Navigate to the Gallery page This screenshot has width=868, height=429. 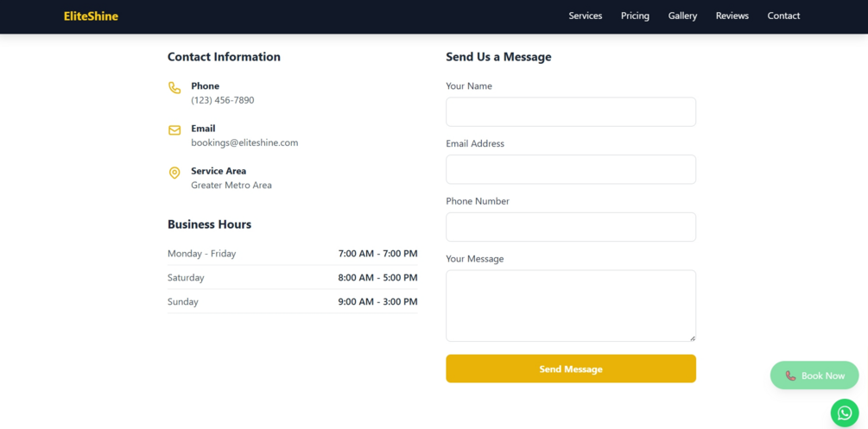pyautogui.click(x=682, y=16)
